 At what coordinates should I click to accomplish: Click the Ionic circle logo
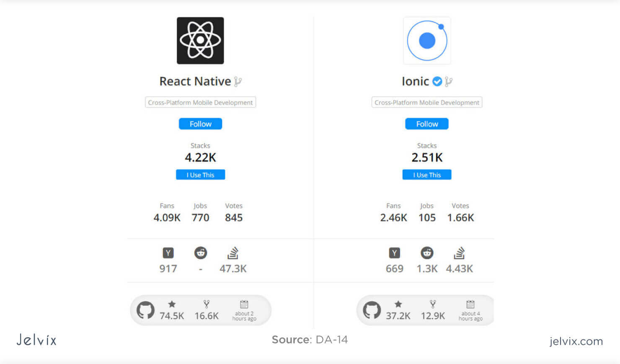point(426,40)
